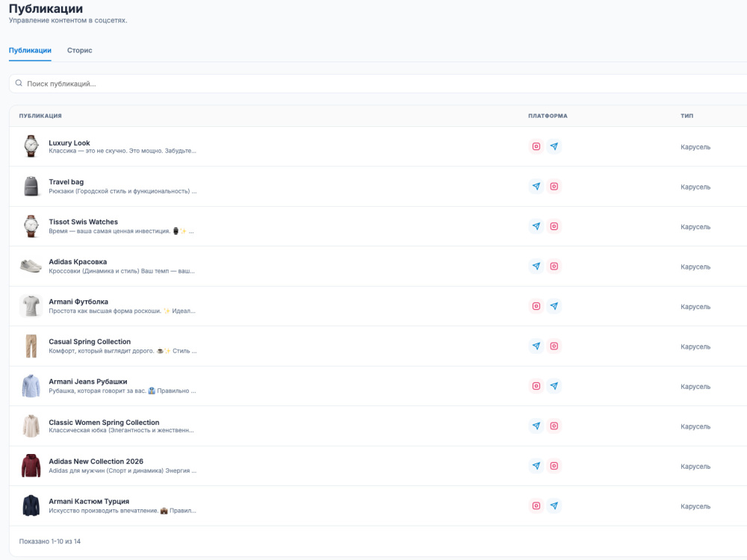
Task: Open the Travel bag backpack thumbnail
Action: click(31, 186)
